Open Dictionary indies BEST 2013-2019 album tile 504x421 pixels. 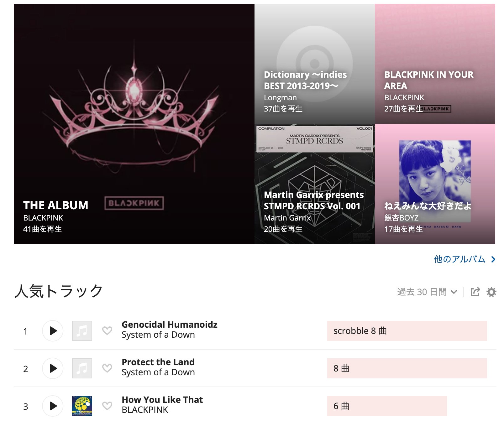point(315,64)
